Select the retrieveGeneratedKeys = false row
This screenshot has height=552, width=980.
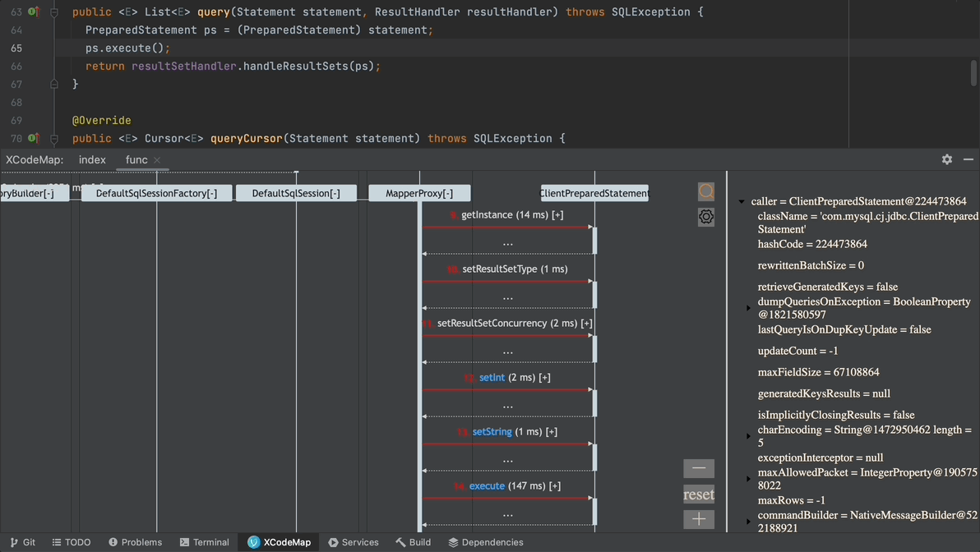[828, 287]
